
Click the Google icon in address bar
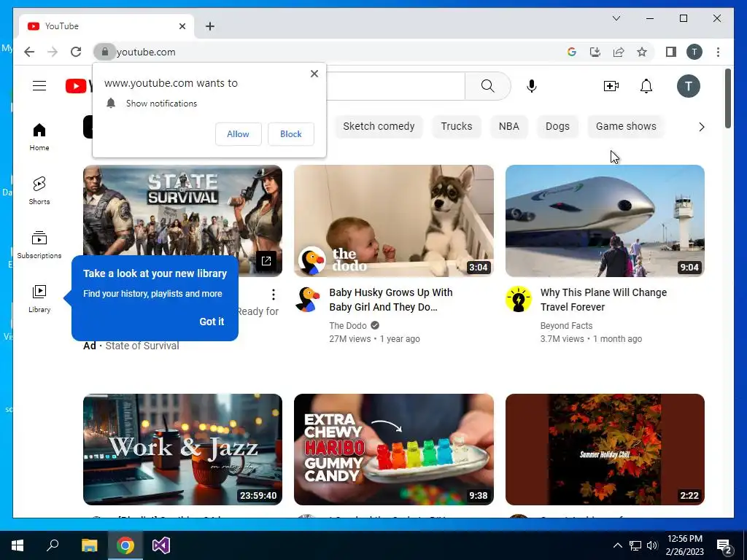click(572, 52)
